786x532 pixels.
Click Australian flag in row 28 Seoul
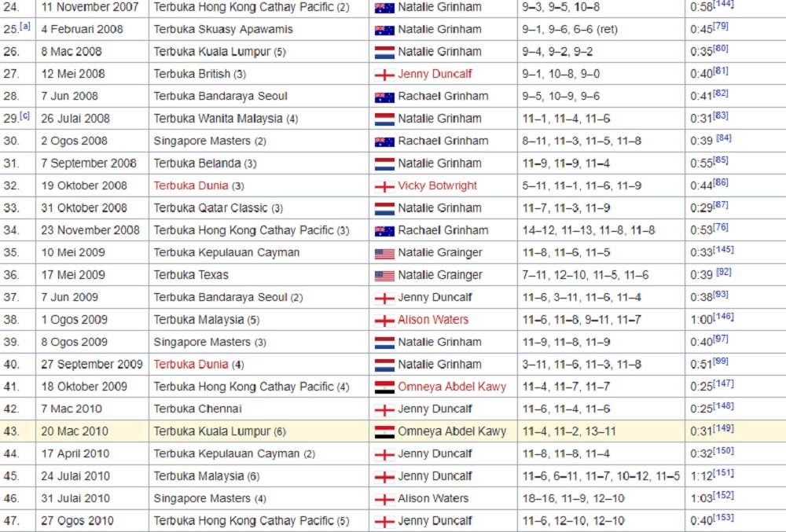coord(384,97)
